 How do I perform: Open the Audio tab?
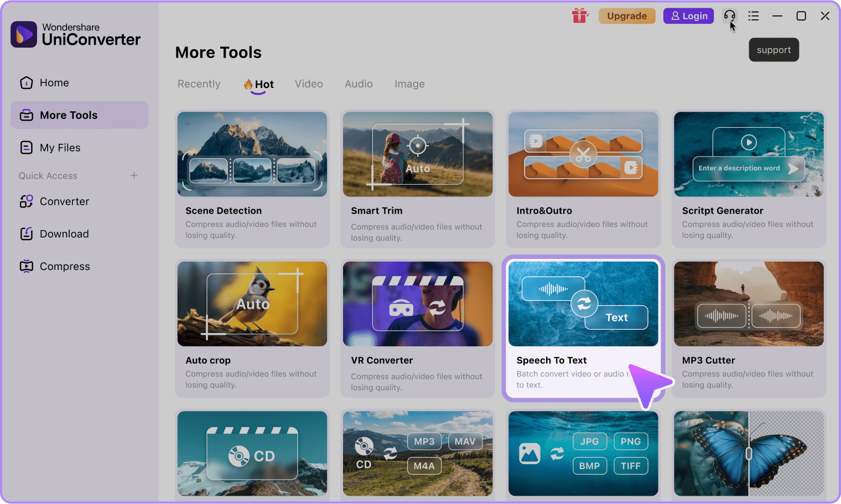point(359,84)
